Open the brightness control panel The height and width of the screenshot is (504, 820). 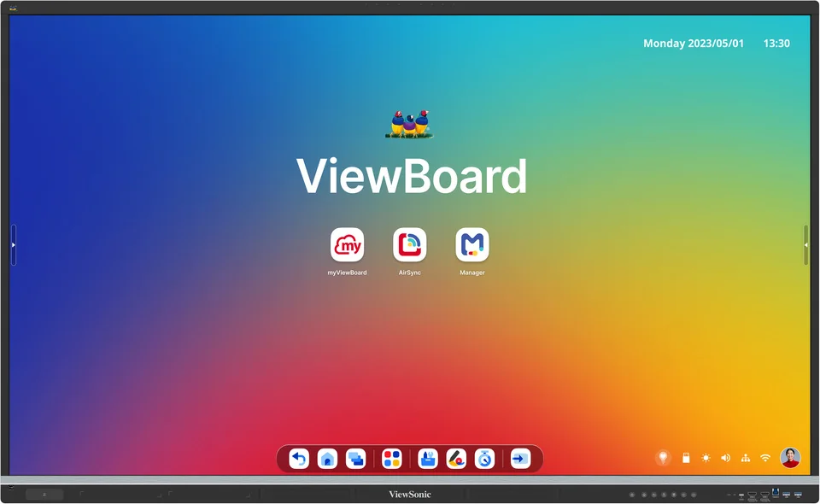[706, 458]
